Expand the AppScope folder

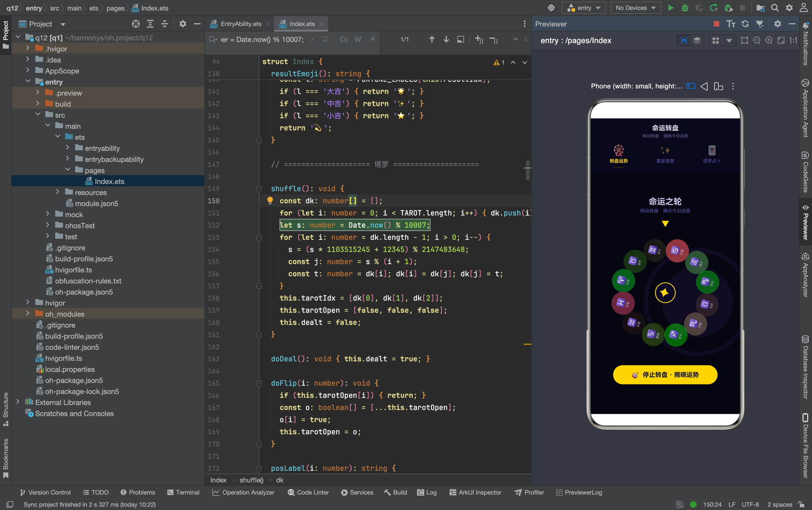point(28,70)
